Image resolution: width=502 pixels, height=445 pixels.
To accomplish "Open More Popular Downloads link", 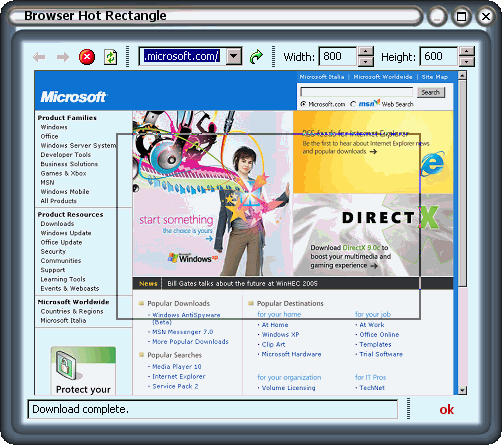I will pos(190,342).
